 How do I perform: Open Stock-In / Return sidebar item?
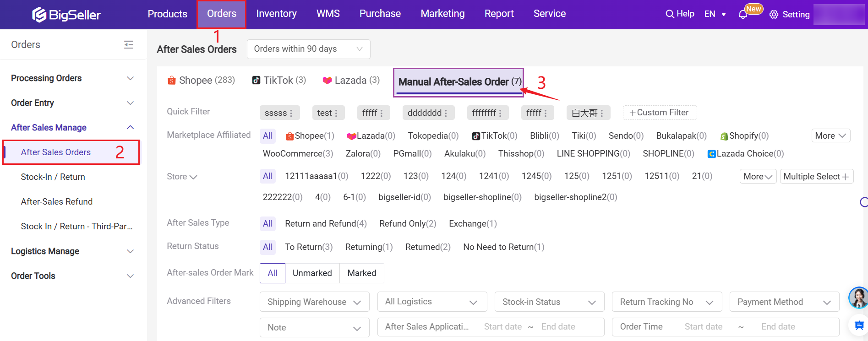pos(53,177)
